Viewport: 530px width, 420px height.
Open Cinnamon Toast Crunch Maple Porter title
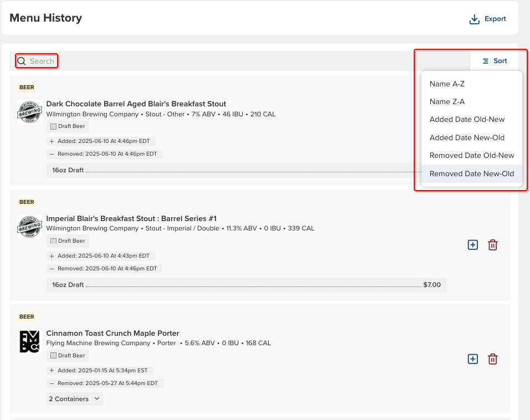coord(112,333)
